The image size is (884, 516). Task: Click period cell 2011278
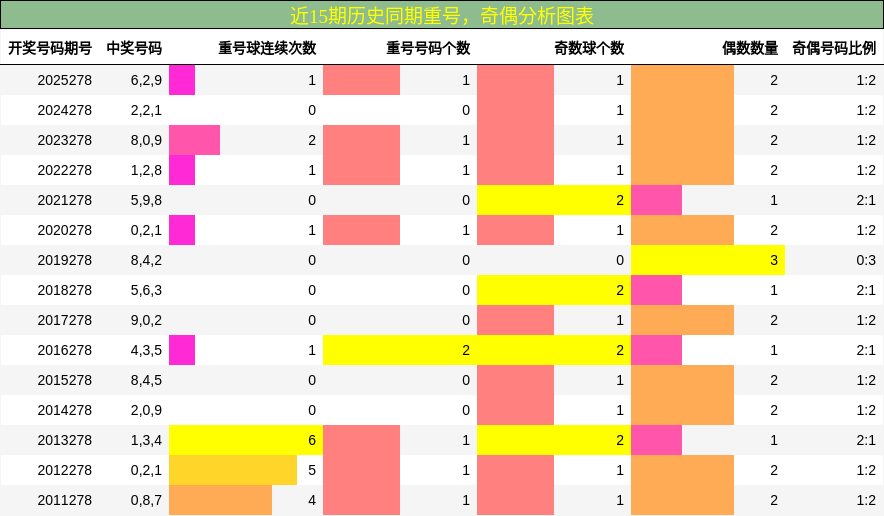[x=65, y=500]
